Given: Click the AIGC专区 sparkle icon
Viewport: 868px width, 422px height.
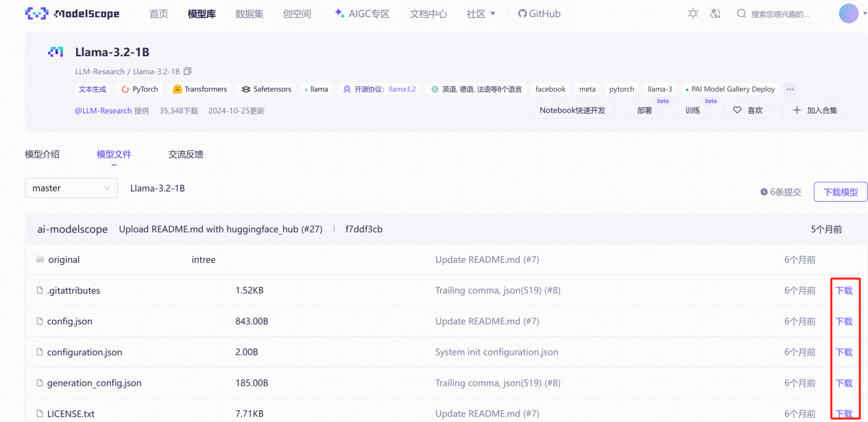Looking at the screenshot, I should pyautogui.click(x=339, y=14).
